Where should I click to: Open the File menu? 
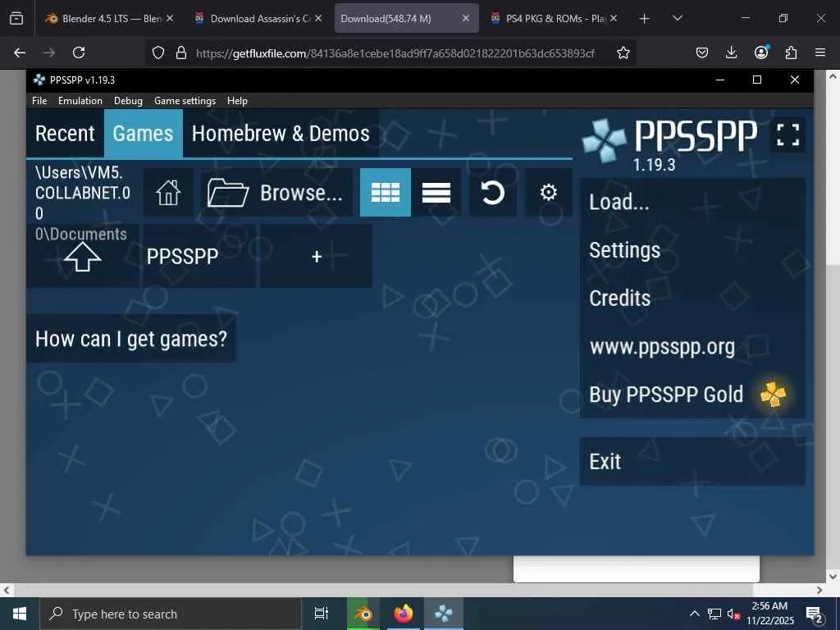tap(39, 101)
